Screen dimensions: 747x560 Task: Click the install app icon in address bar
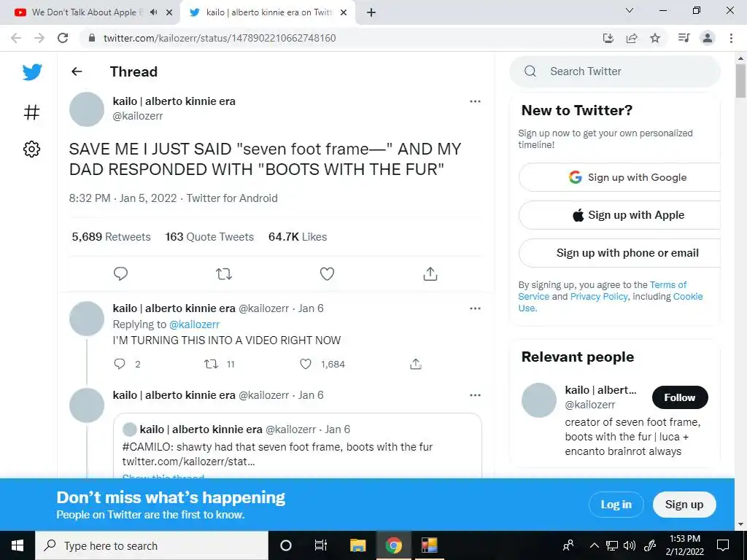pyautogui.click(x=608, y=38)
